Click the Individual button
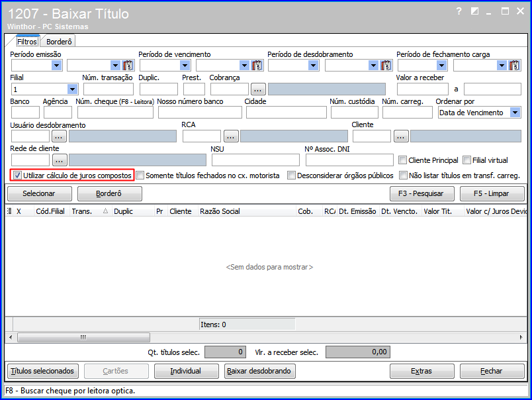Viewport: 532px width, 400px height. (186, 371)
